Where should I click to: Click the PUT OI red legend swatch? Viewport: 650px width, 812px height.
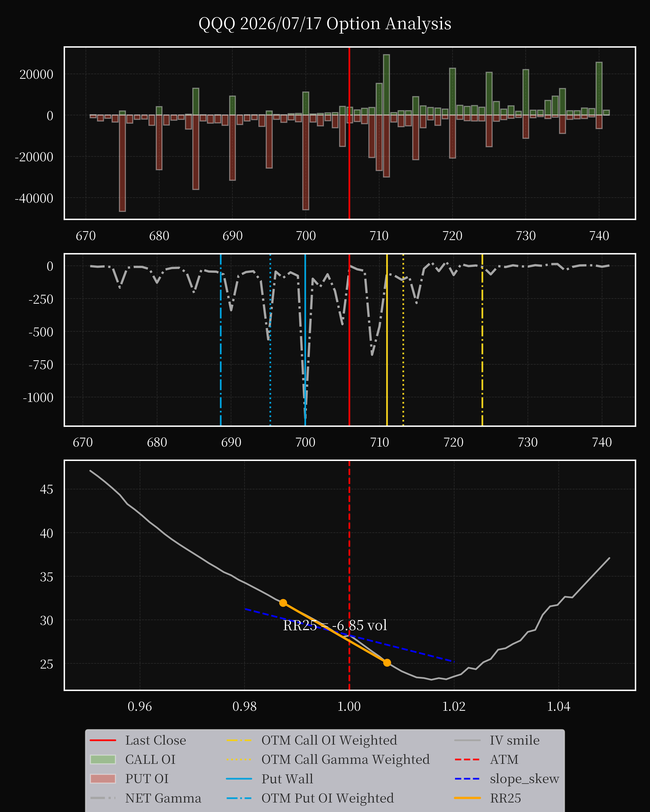click(103, 778)
